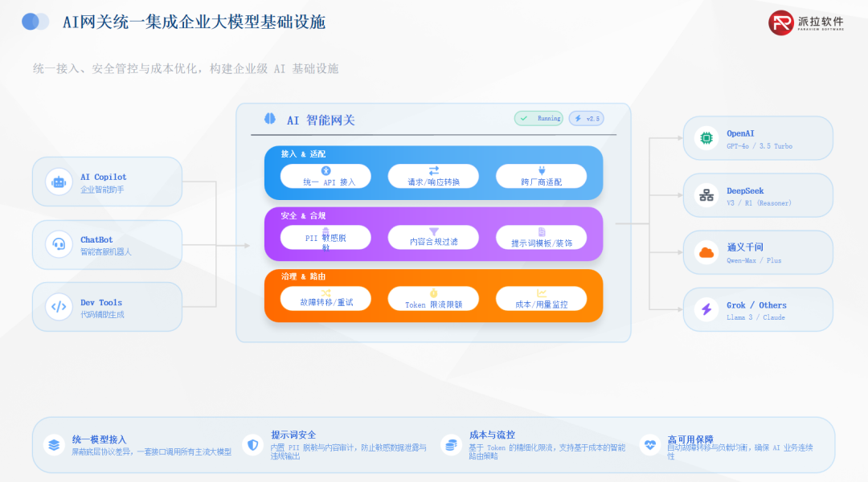The height and width of the screenshot is (482, 868).
Task: Click the shuffle icon above 故障转移/重试
Action: click(325, 292)
